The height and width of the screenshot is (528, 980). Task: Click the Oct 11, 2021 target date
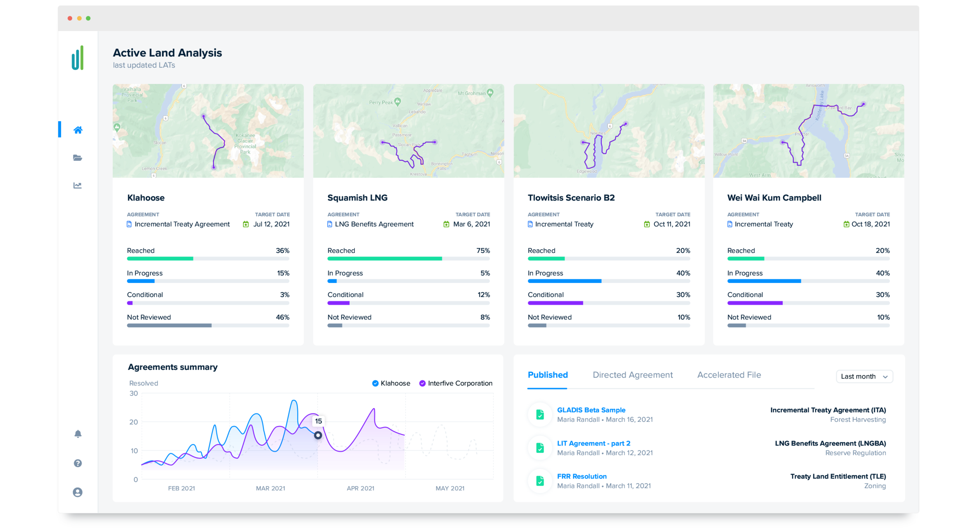[x=672, y=224]
